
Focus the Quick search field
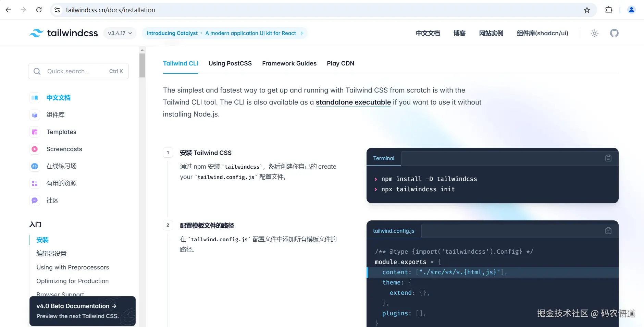78,71
